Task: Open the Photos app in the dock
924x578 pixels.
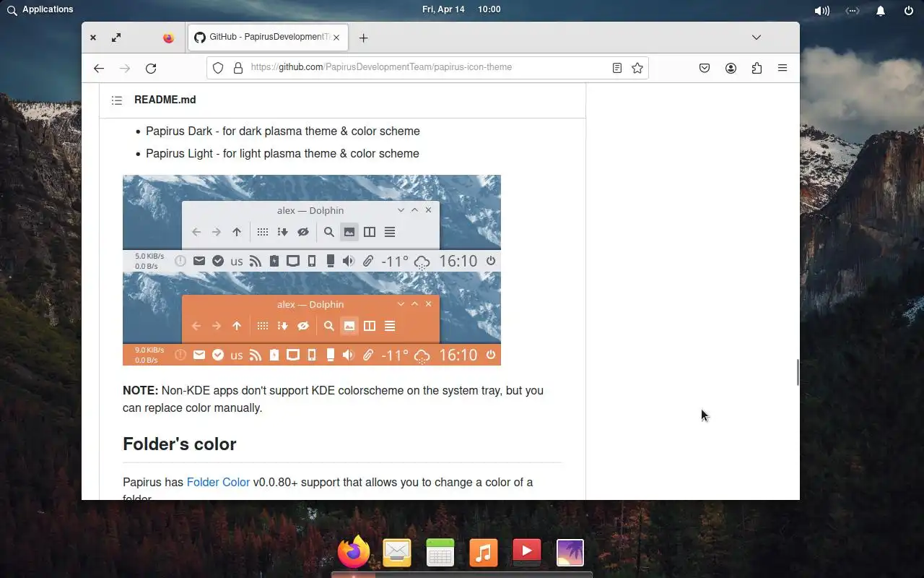Action: tap(570, 553)
